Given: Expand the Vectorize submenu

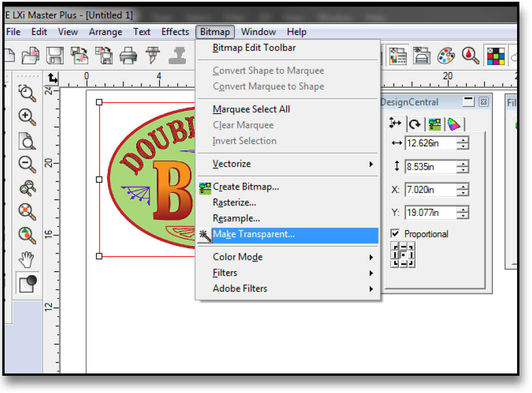Looking at the screenshot, I should pyautogui.click(x=288, y=164).
